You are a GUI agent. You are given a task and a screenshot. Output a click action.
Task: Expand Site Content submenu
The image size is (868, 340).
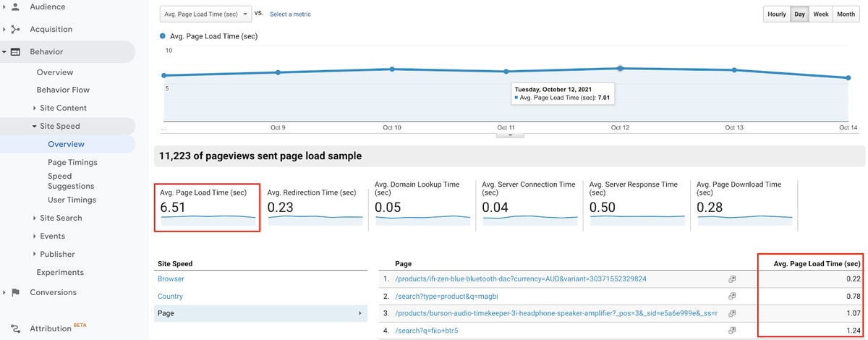[35, 108]
